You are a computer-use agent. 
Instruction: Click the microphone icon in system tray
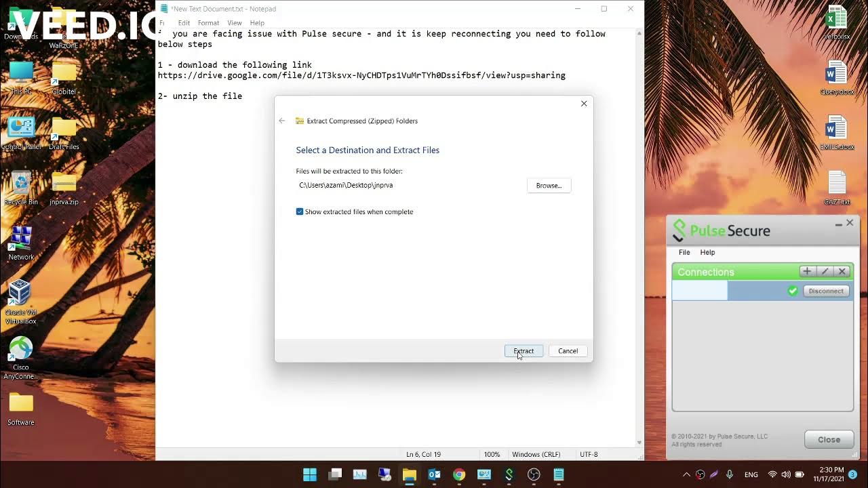(730, 474)
